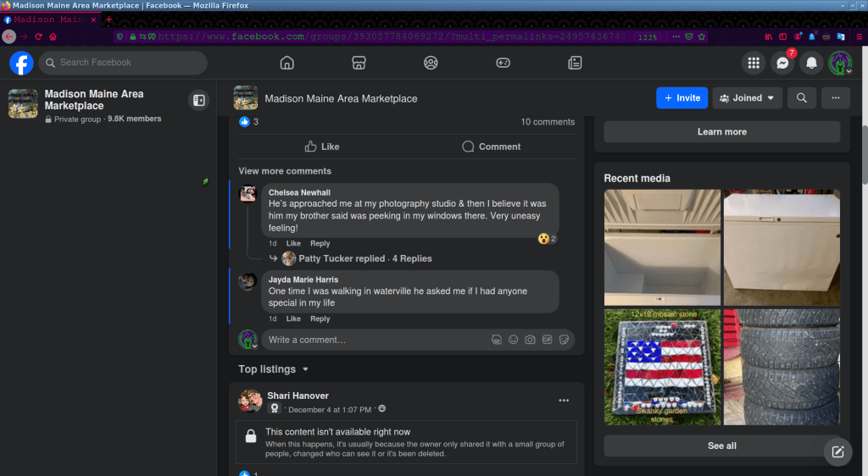Toggle Like on the post
Image resolution: width=868 pixels, height=476 pixels.
(321, 147)
